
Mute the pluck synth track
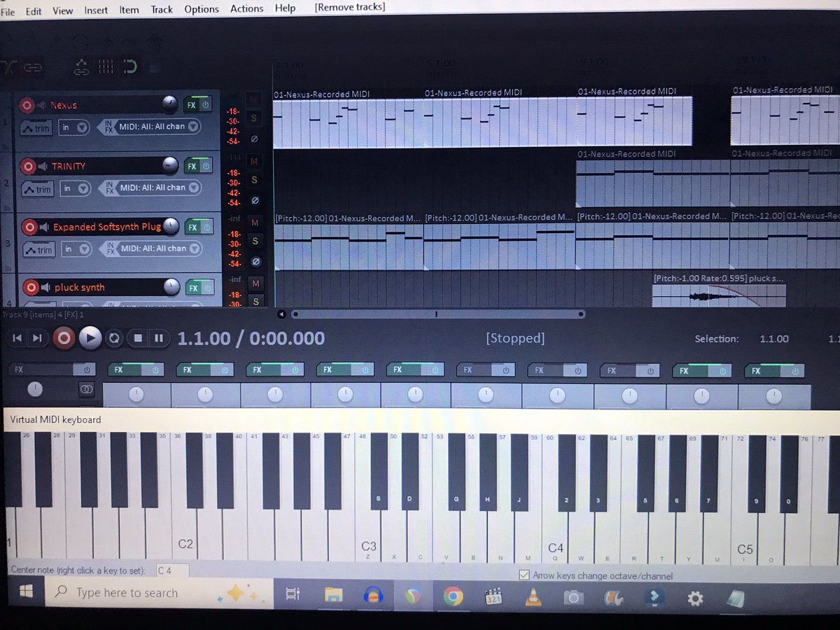coord(255,283)
